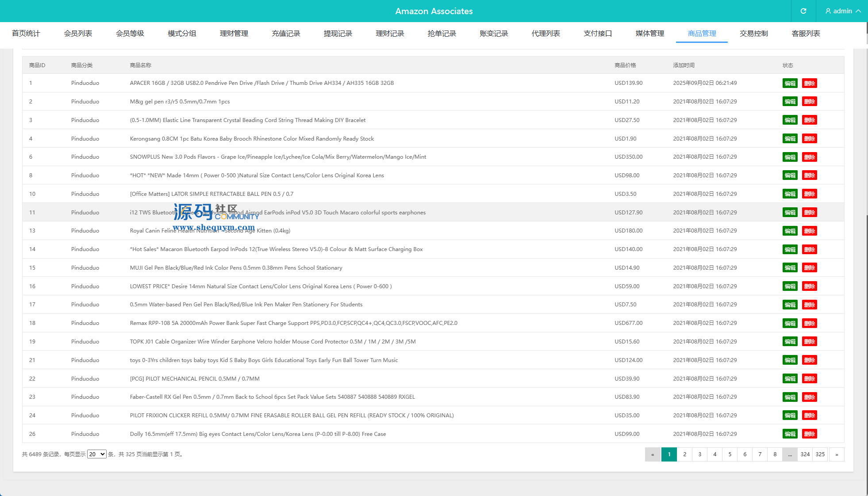
Task: Click the ellipsis pagination item
Action: pos(790,454)
